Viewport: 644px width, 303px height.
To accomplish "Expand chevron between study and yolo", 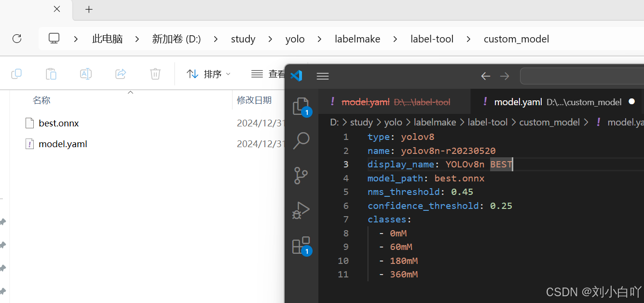I will [x=271, y=39].
